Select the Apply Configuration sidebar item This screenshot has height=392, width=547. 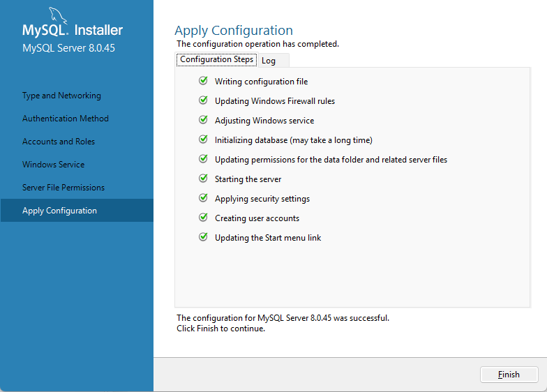tap(77, 211)
